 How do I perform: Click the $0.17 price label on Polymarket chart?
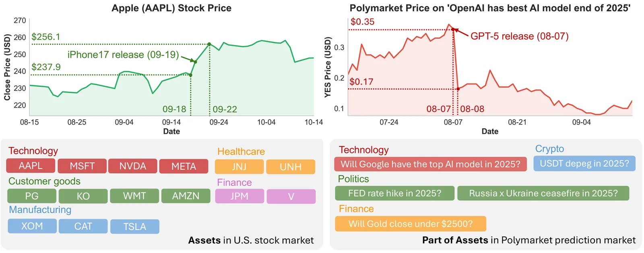coord(361,82)
